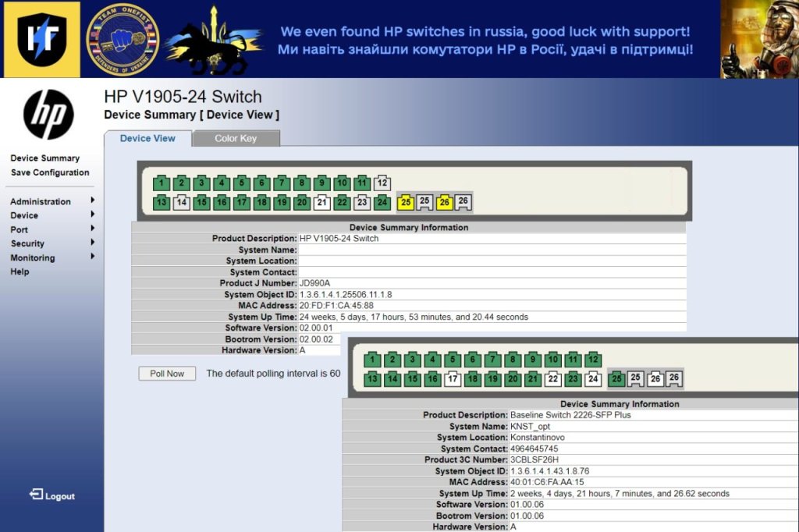The width and height of the screenshot is (799, 532).
Task: Expand the Port submenu arrow
Action: pyautogui.click(x=93, y=229)
